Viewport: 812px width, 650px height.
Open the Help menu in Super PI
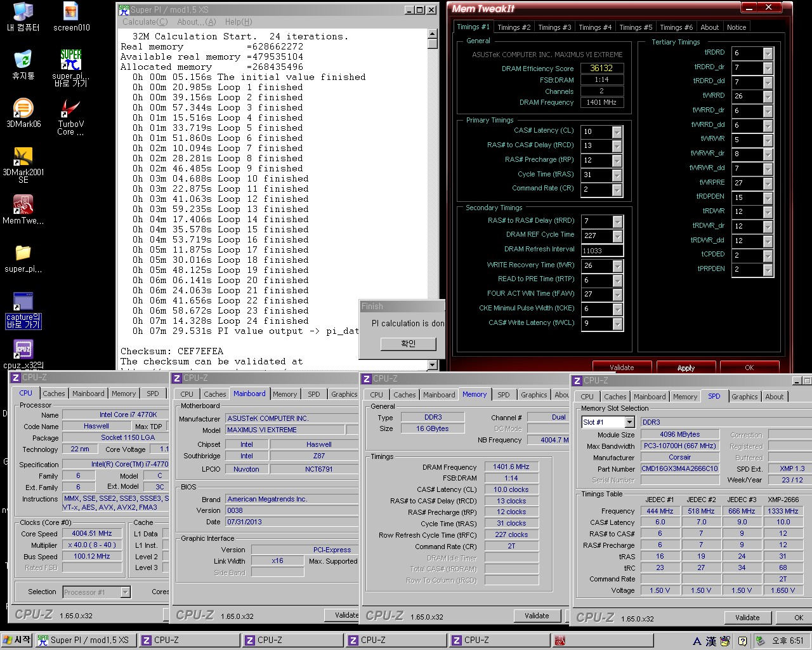(239, 22)
